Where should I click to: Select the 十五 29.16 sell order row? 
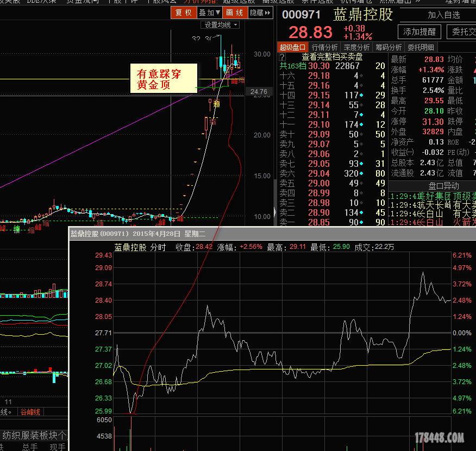333,86
